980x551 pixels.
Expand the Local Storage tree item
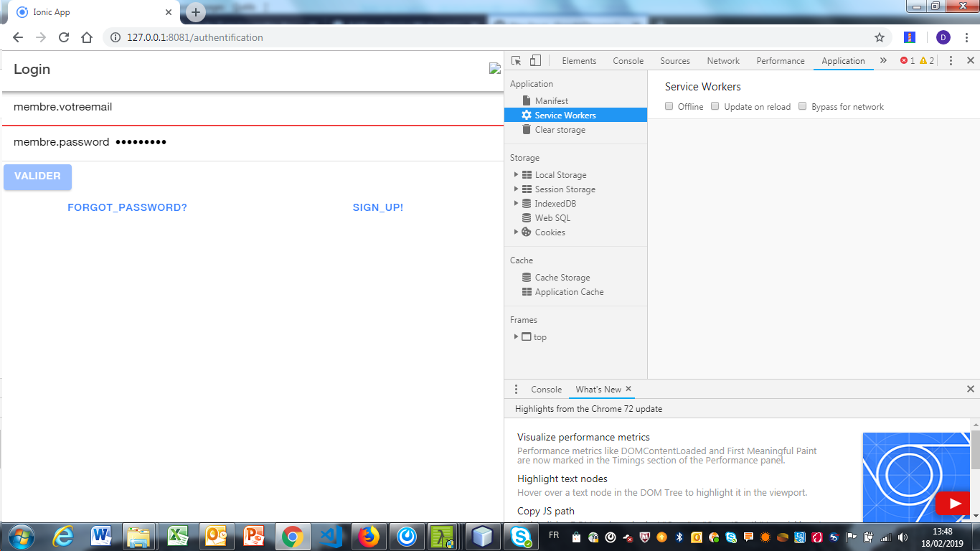(x=516, y=174)
